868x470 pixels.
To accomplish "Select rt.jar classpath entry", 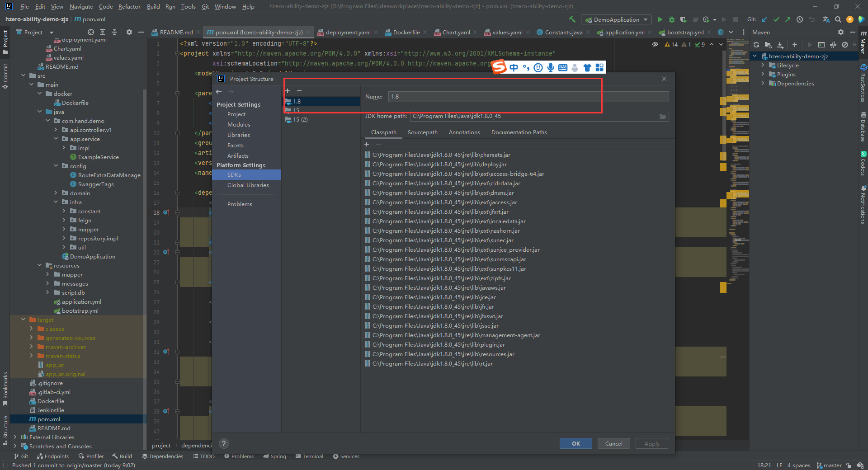I will coord(432,364).
